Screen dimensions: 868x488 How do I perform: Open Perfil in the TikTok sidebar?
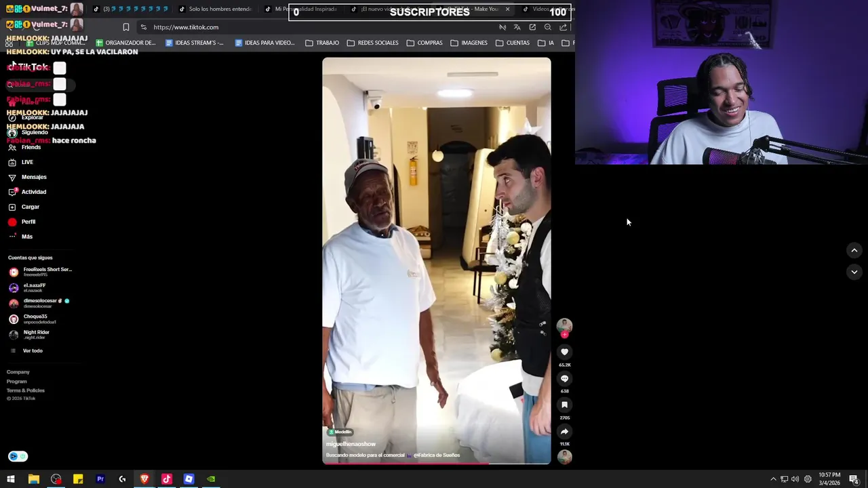[x=22, y=222]
